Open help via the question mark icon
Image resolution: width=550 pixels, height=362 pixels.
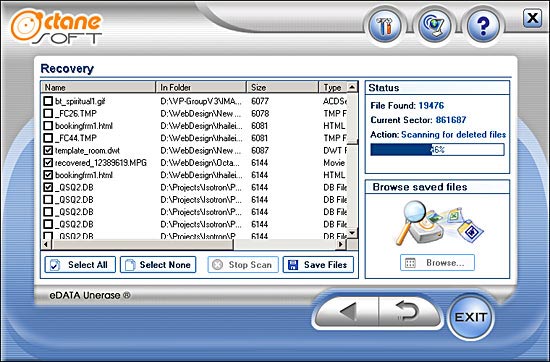coord(483,26)
